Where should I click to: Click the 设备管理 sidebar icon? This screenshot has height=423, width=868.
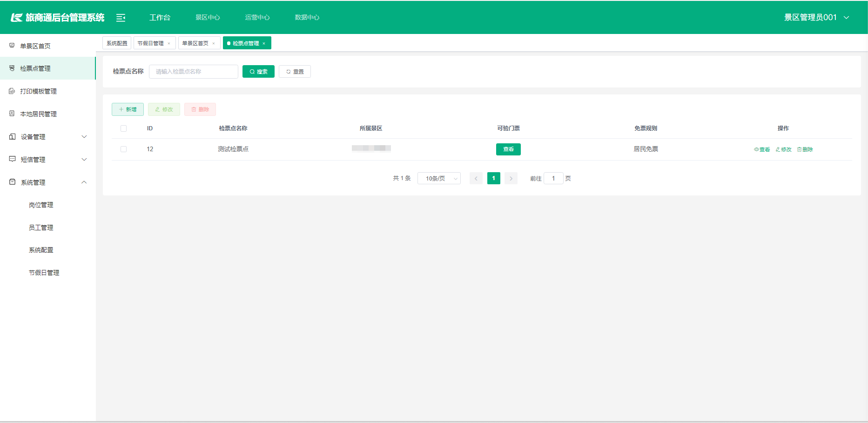click(13, 136)
